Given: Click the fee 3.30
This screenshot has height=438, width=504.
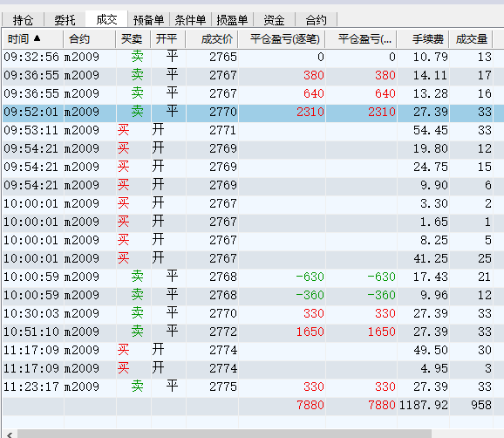Looking at the screenshot, I should (x=434, y=204).
